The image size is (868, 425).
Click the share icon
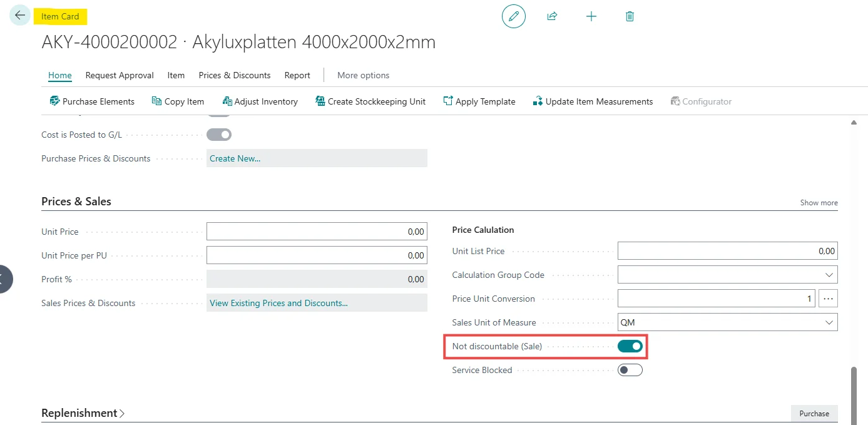click(x=552, y=16)
